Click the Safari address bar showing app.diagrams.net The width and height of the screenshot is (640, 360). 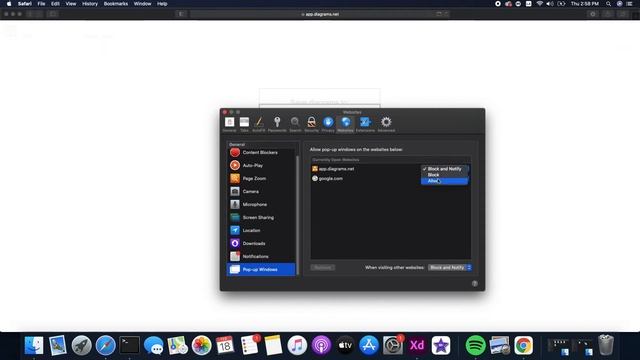[320, 14]
